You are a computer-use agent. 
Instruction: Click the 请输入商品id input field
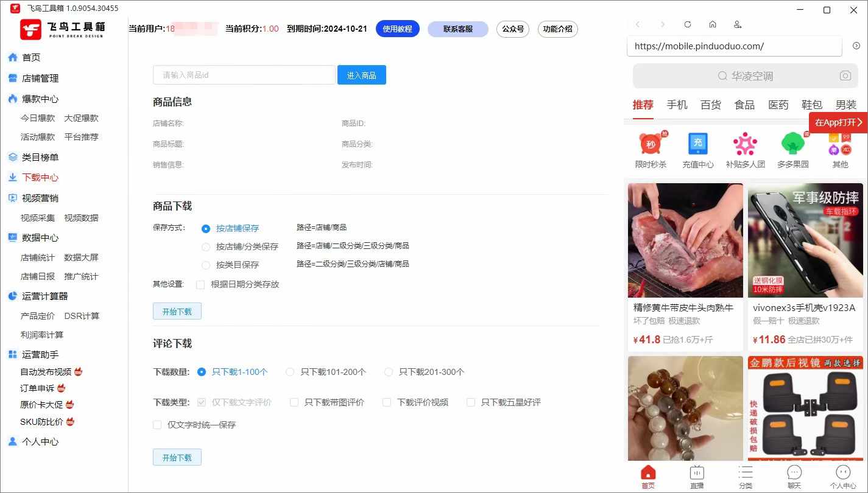click(x=244, y=75)
